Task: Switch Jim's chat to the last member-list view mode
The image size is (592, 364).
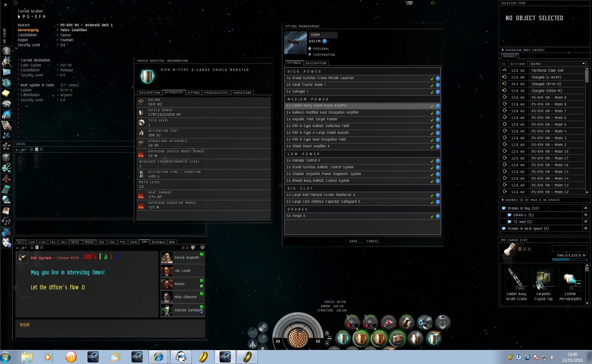Action: click(42, 248)
